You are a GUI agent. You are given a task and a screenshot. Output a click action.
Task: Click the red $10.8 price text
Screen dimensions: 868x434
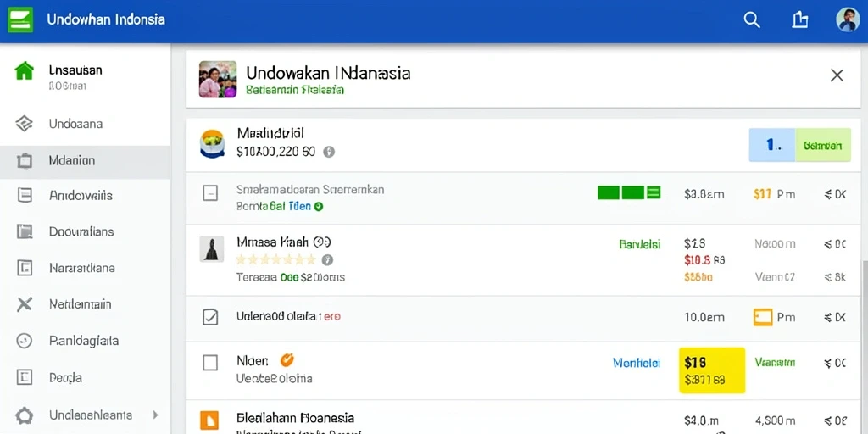697,260
